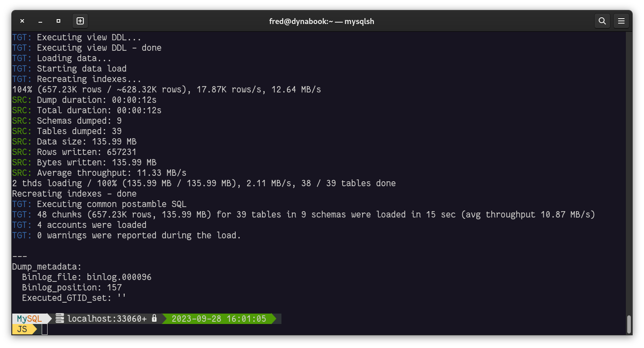The width and height of the screenshot is (644, 348).
Task: Click the 104% progress line in the output
Action: click(166, 89)
